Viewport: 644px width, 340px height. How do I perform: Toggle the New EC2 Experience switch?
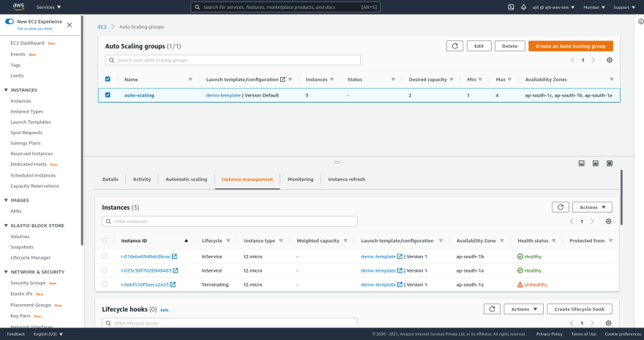pos(10,21)
